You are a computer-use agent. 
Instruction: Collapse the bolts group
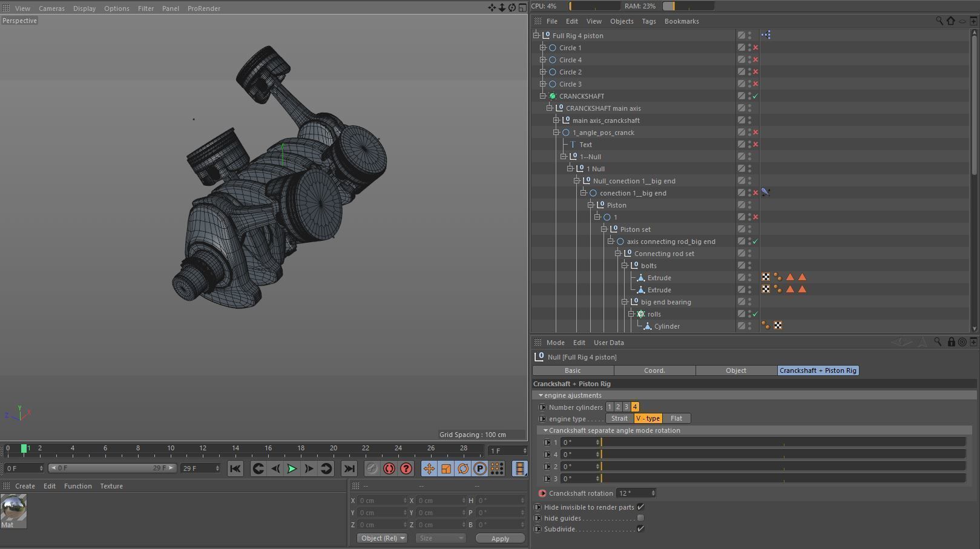625,265
